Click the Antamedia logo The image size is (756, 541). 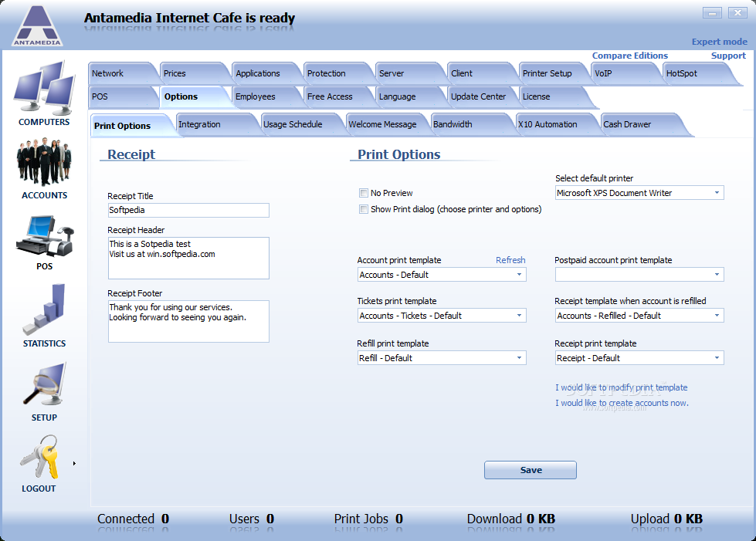37,26
